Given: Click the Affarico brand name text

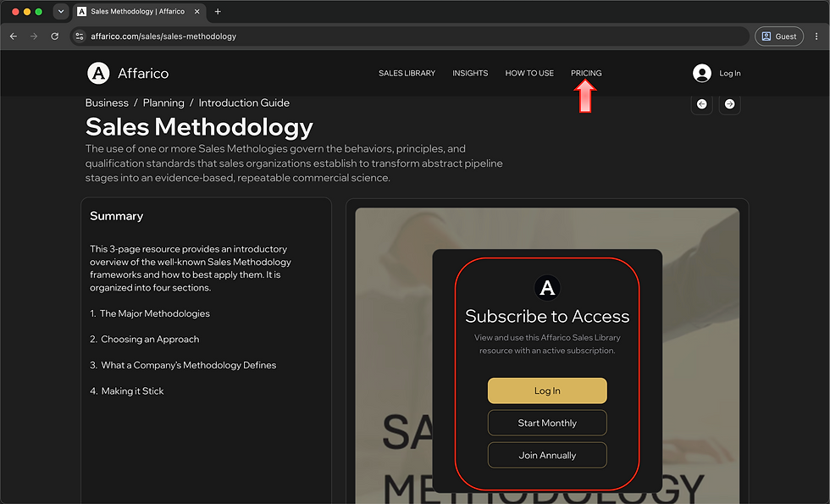Looking at the screenshot, I should (x=143, y=73).
